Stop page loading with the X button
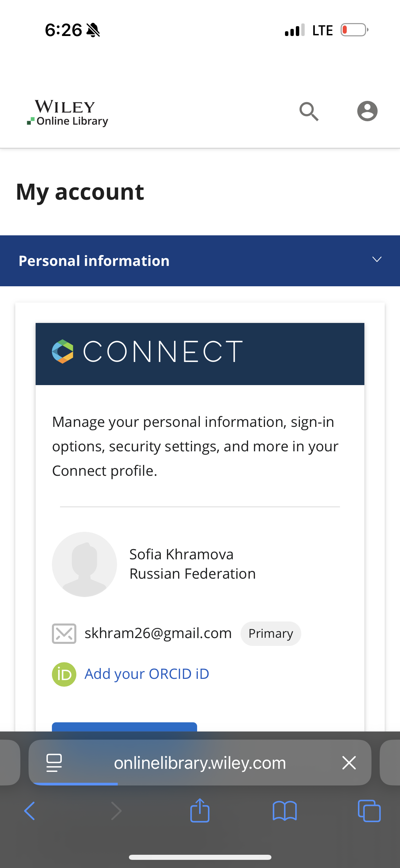Screen dimensions: 400x868 click(349, 763)
